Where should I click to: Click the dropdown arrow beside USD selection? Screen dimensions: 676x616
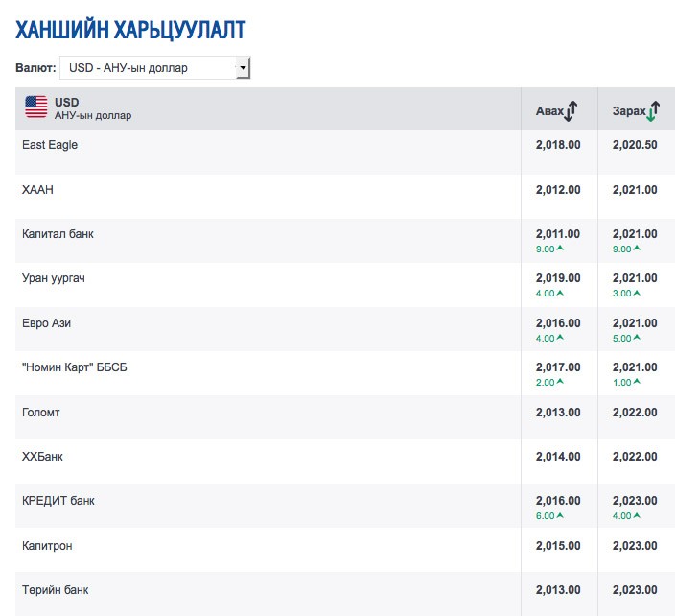pyautogui.click(x=243, y=68)
